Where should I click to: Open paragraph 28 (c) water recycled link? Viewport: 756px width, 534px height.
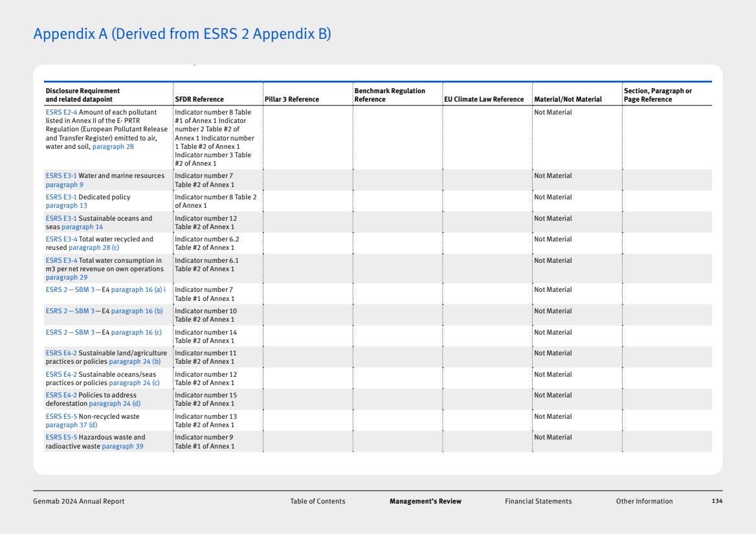(x=94, y=248)
